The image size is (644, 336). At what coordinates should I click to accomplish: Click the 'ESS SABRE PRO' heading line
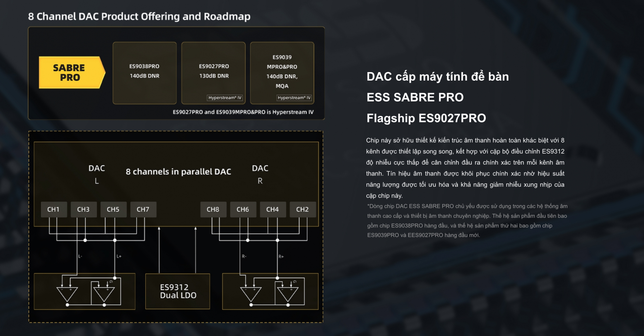(x=415, y=97)
